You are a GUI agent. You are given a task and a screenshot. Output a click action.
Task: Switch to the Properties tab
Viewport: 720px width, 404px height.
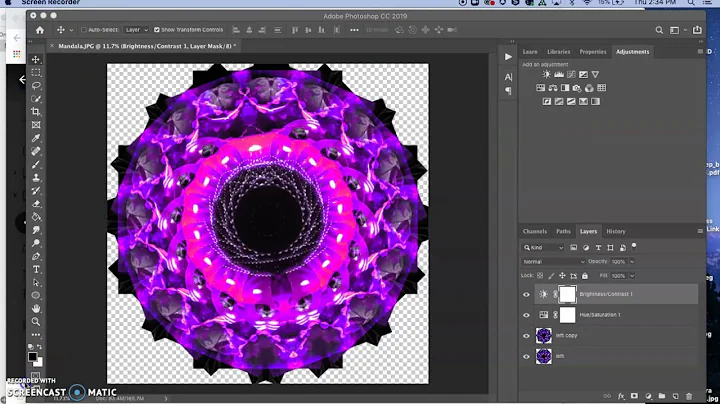tap(593, 52)
